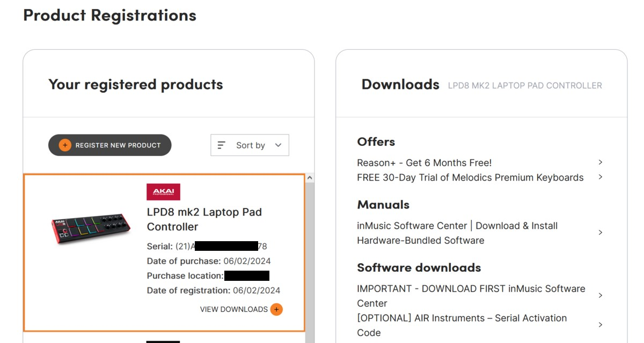Open the Sort by dropdown
This screenshot has width=644, height=343.
(x=250, y=145)
